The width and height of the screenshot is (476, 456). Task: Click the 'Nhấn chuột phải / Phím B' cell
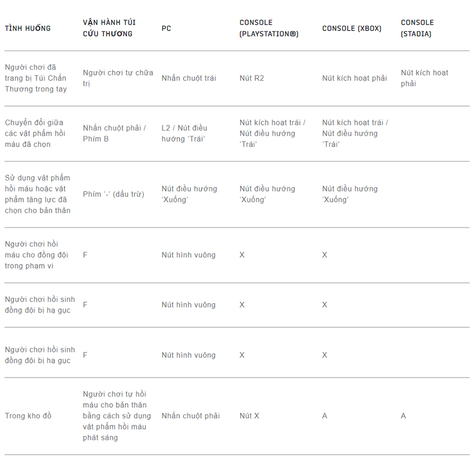pyautogui.click(x=114, y=134)
